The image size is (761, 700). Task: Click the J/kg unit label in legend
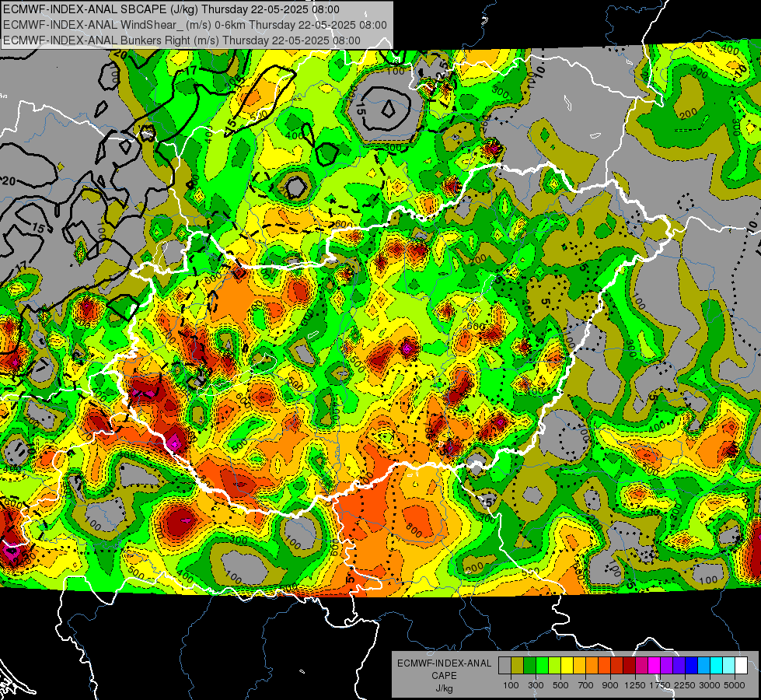tap(444, 688)
